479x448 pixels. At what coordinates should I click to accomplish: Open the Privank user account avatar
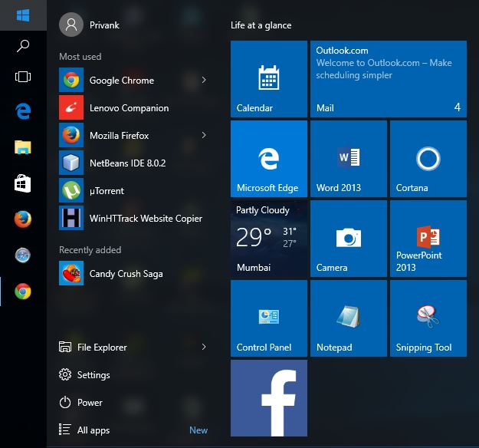[71, 25]
